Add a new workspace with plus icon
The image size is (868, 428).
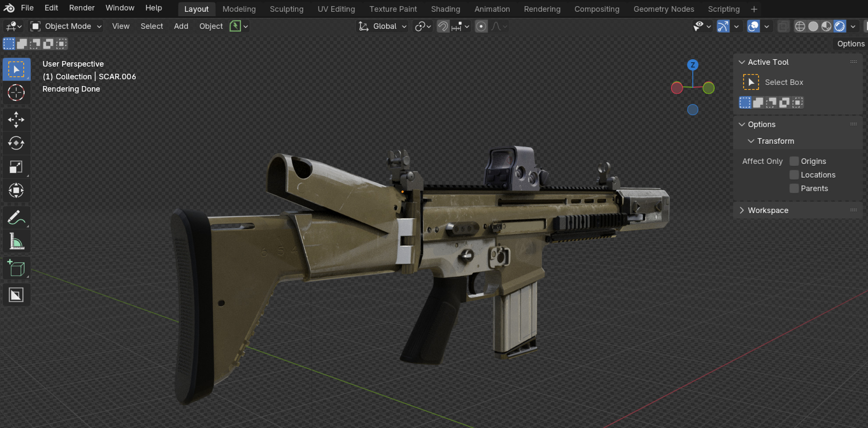754,9
